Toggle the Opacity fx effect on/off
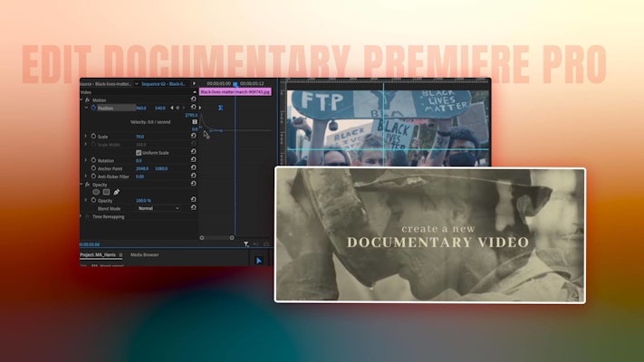This screenshot has height=362, width=644. click(x=87, y=185)
